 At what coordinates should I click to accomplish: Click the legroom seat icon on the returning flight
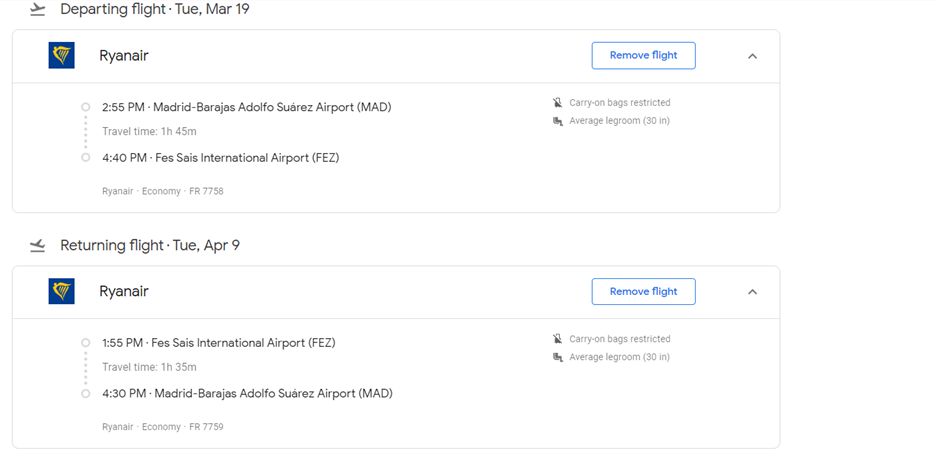[x=558, y=357]
